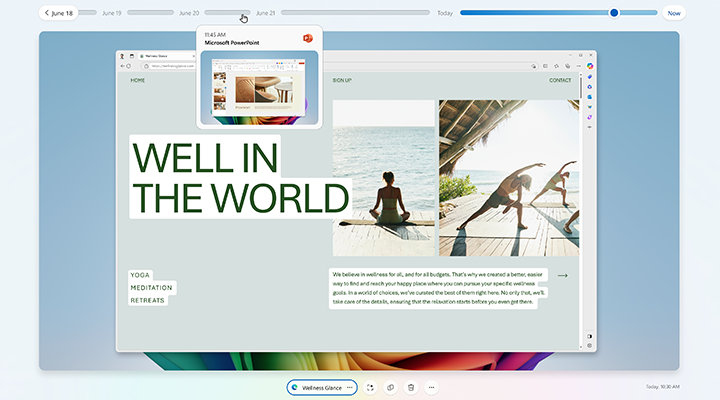Screen dimensions: 720x400
Task: Click the WELL IN THE WORLD heading
Action: (x=241, y=177)
